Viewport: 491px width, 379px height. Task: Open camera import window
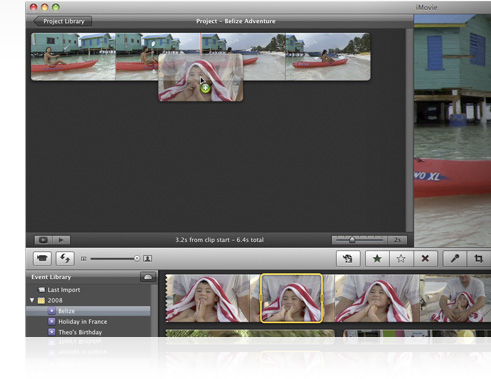point(42,258)
